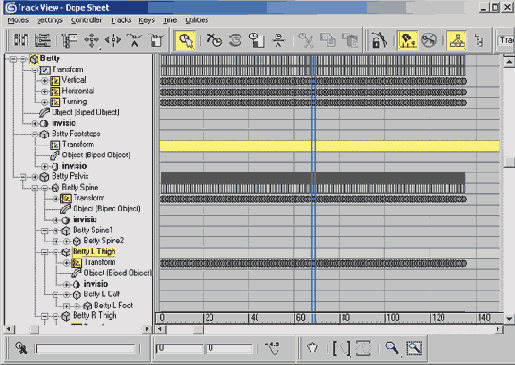Collapse the Betty L Thigh node

tap(45, 252)
